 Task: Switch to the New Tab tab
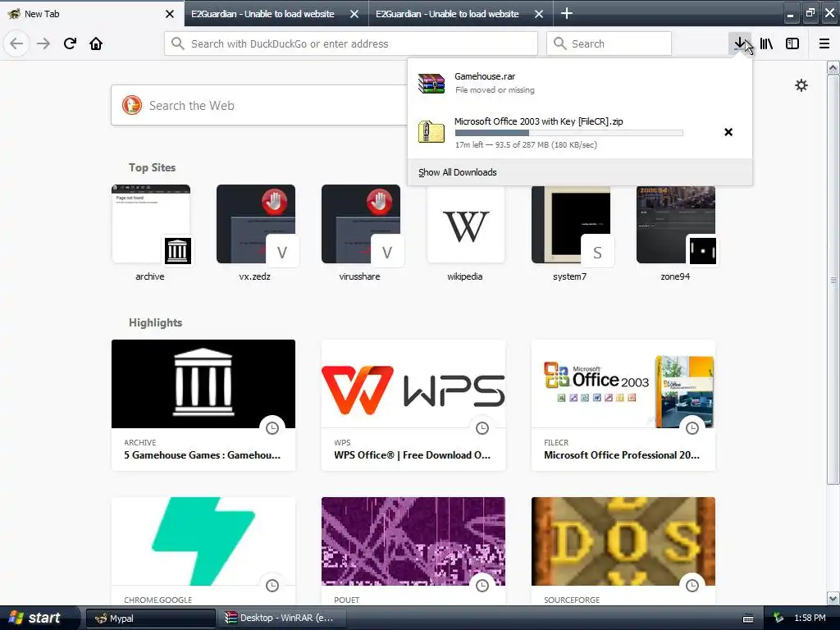[x=92, y=14]
